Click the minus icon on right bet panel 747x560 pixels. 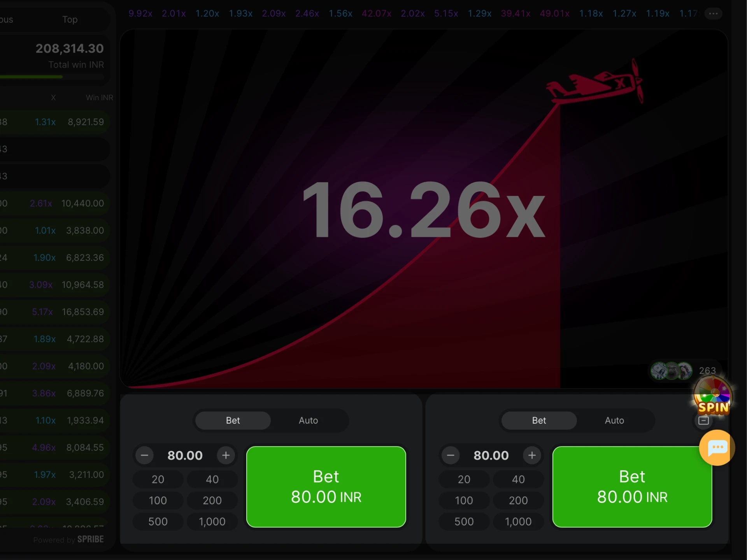click(703, 420)
